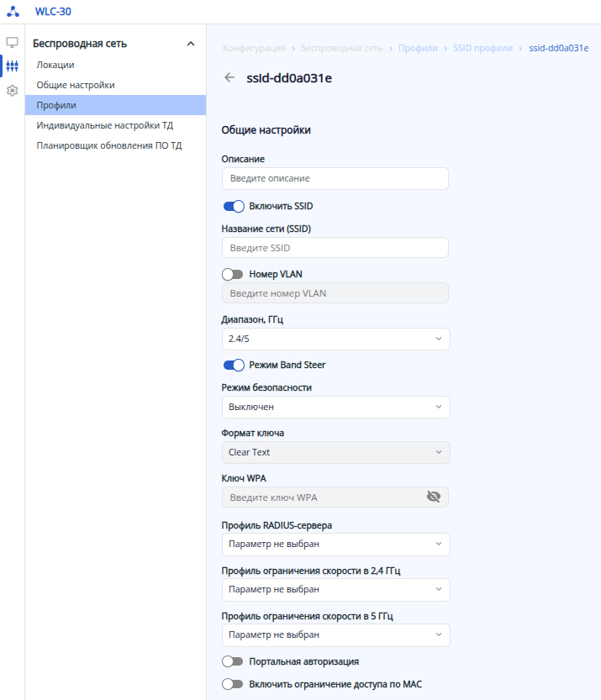This screenshot has width=601, height=700.
Task: Click the Профили breadcrumb link
Action: (x=418, y=48)
